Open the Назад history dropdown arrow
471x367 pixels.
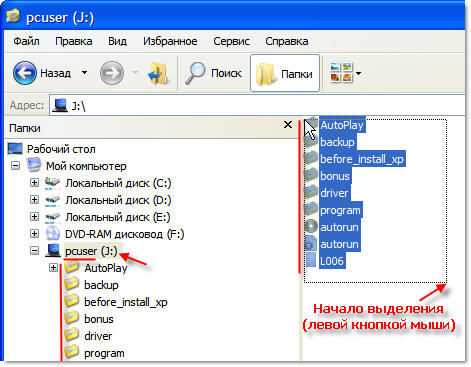[85, 72]
